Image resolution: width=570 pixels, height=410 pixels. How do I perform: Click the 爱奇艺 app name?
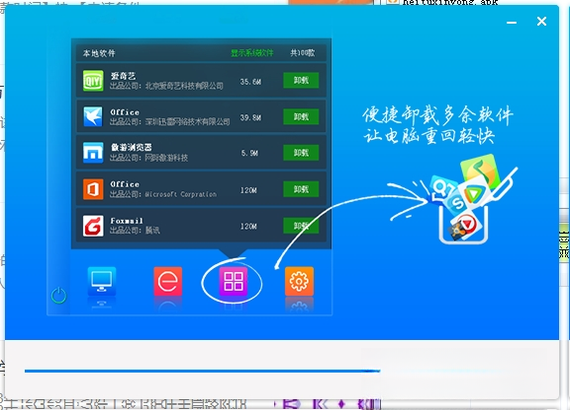(x=123, y=76)
